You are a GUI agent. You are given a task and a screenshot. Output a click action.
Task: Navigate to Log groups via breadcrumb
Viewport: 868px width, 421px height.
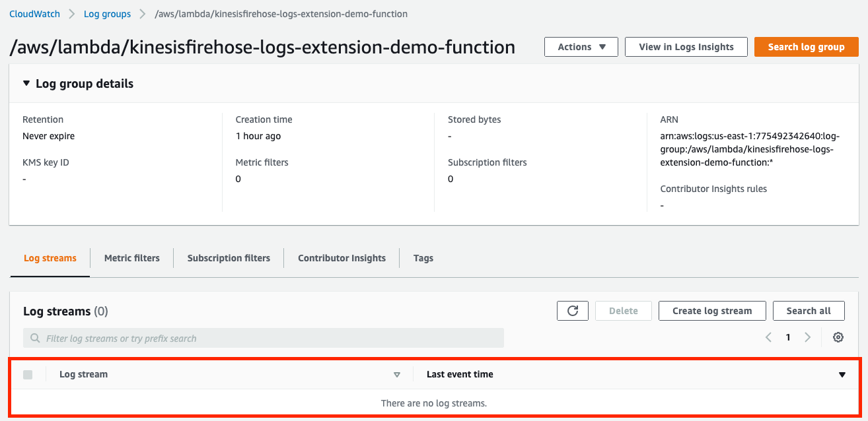coord(107,13)
